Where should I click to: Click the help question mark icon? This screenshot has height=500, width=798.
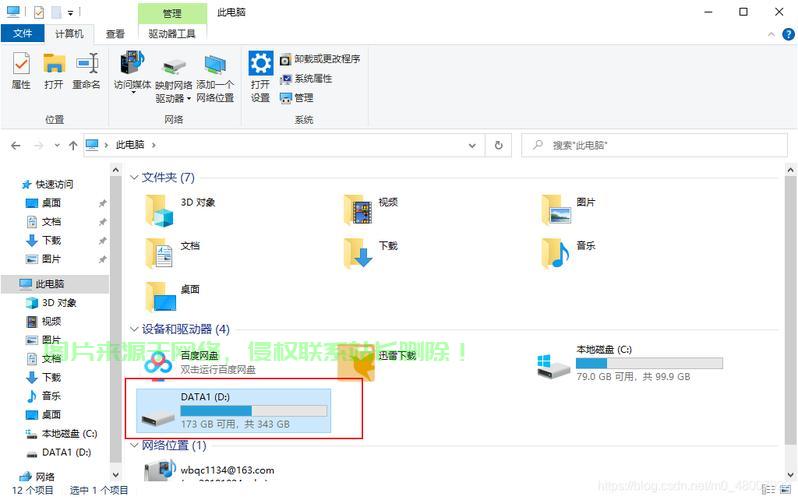(788, 34)
